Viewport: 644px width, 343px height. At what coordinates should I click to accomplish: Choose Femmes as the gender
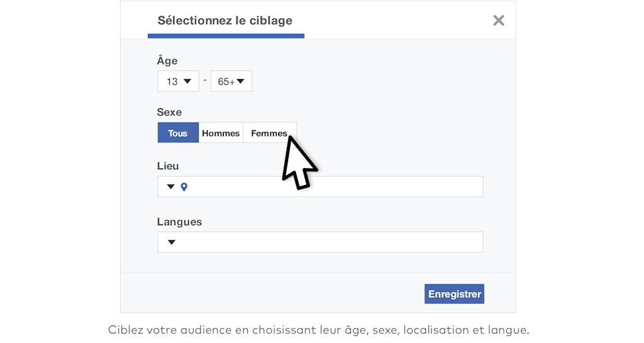[x=269, y=133]
